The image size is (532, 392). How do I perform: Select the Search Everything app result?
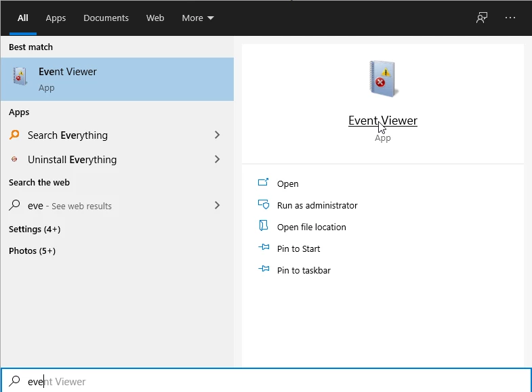click(117, 135)
